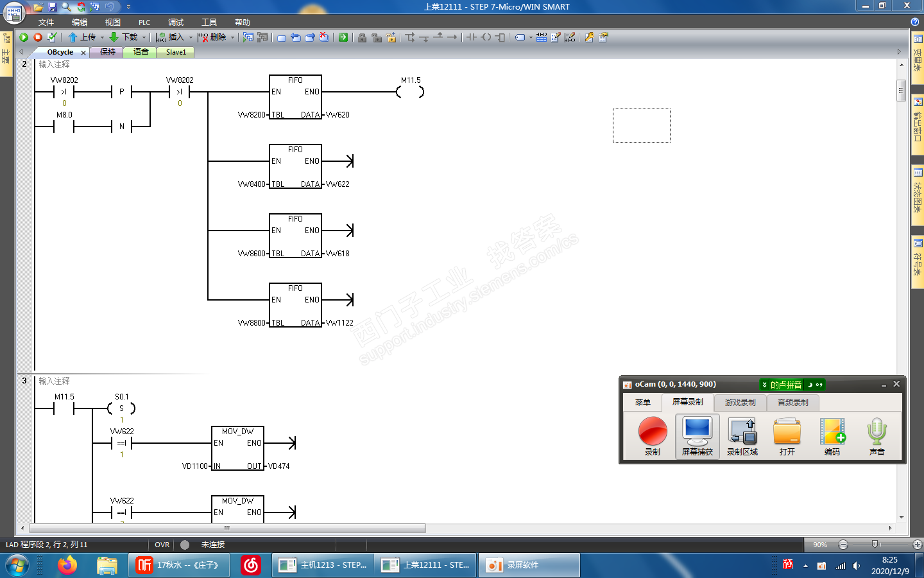The image size is (924, 578).
Task: Click 屏幕捕获 screen capture button in oCam
Action: (697, 436)
